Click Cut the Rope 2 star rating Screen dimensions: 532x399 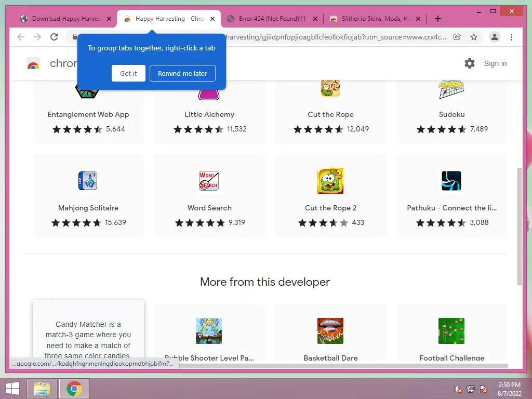[323, 222]
